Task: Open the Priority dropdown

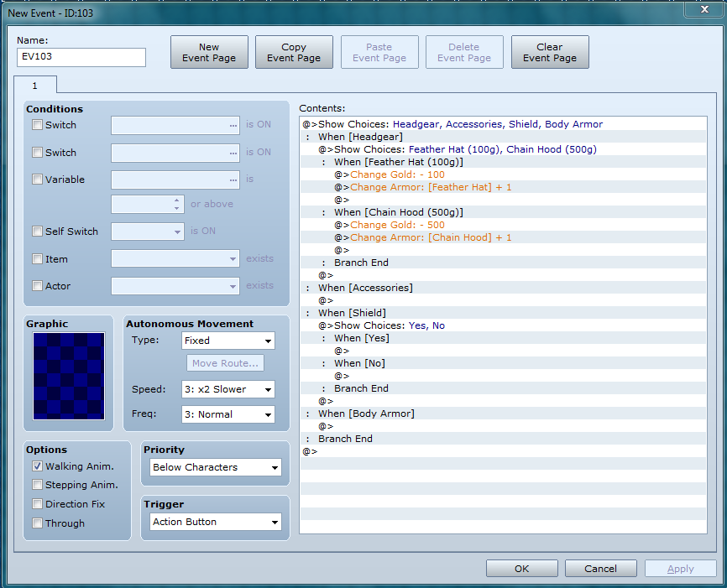Action: pyautogui.click(x=216, y=467)
